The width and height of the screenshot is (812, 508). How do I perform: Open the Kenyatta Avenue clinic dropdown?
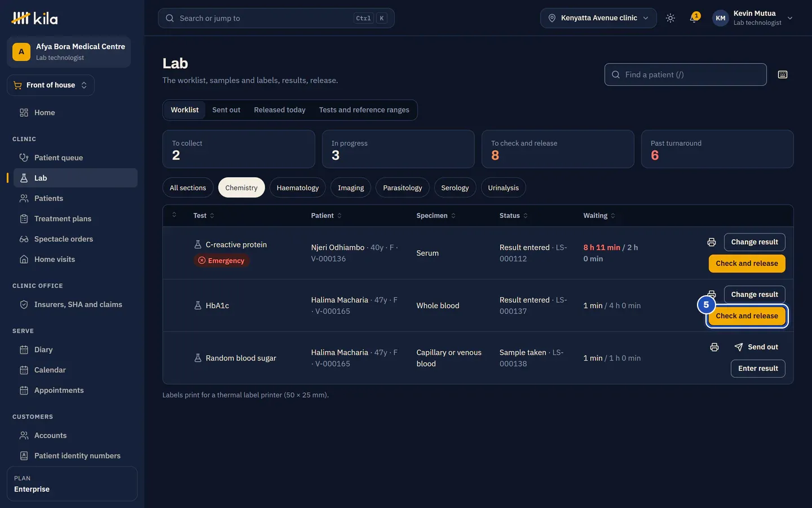[598, 18]
